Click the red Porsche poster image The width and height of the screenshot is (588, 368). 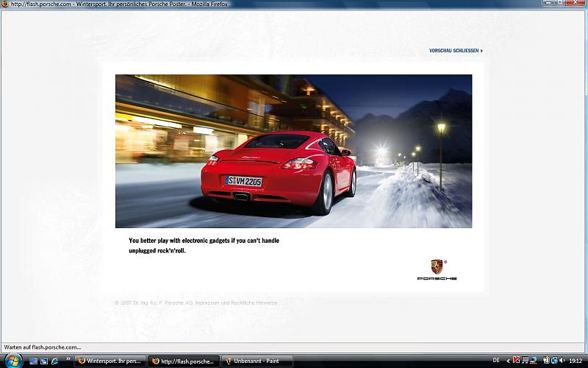[293, 151]
